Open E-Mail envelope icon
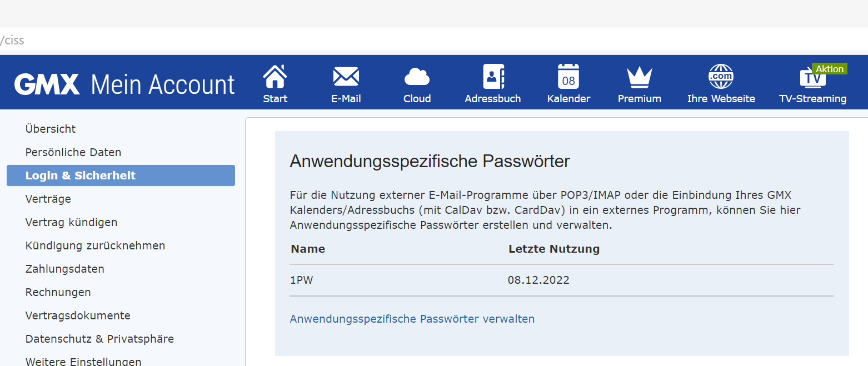The width and height of the screenshot is (868, 366). (x=346, y=77)
